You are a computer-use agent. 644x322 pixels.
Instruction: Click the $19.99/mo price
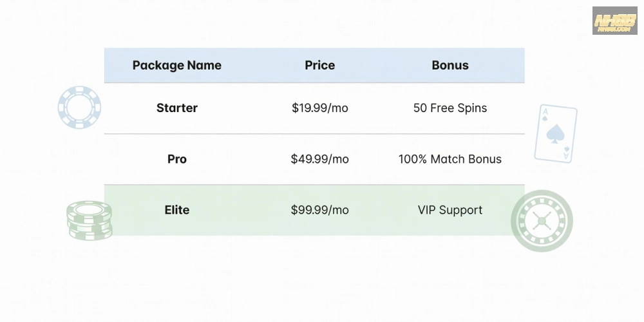click(319, 108)
